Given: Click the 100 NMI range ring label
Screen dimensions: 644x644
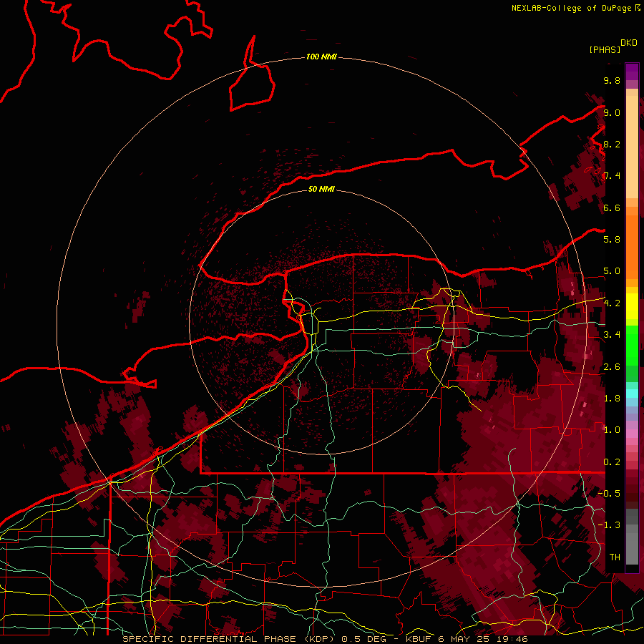Looking at the screenshot, I should 321,57.
